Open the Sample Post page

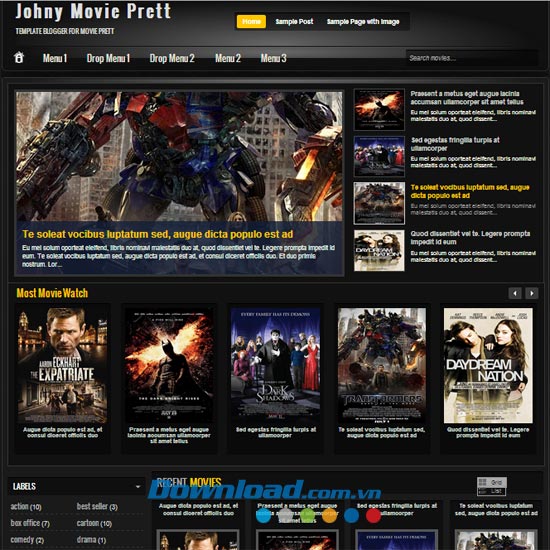pos(294,22)
